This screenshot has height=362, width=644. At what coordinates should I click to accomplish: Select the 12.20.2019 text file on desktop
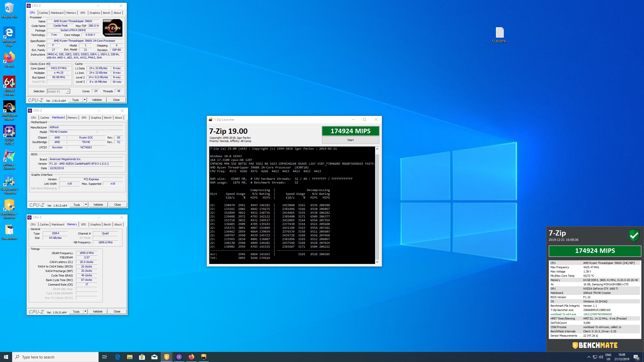coord(500,35)
